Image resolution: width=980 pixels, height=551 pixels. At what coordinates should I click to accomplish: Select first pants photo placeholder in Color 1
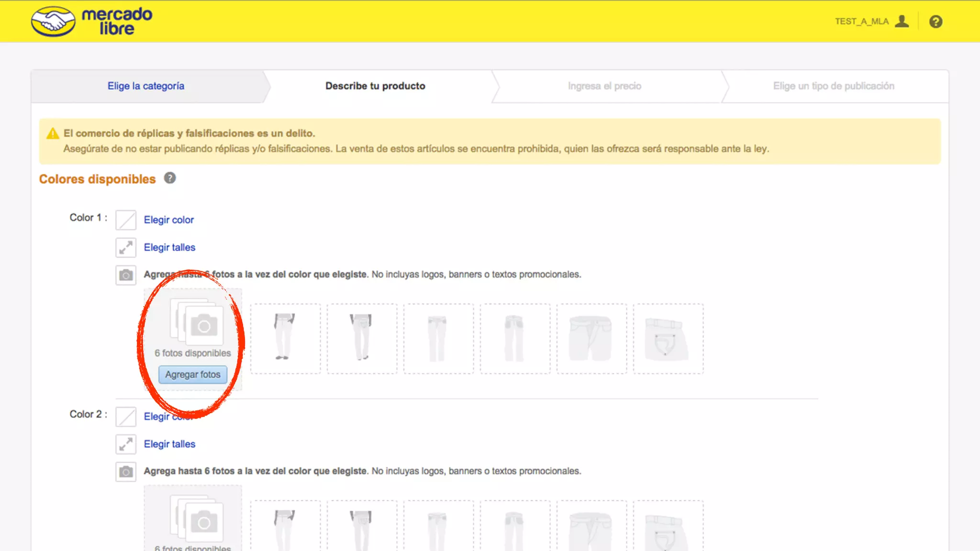pos(285,338)
